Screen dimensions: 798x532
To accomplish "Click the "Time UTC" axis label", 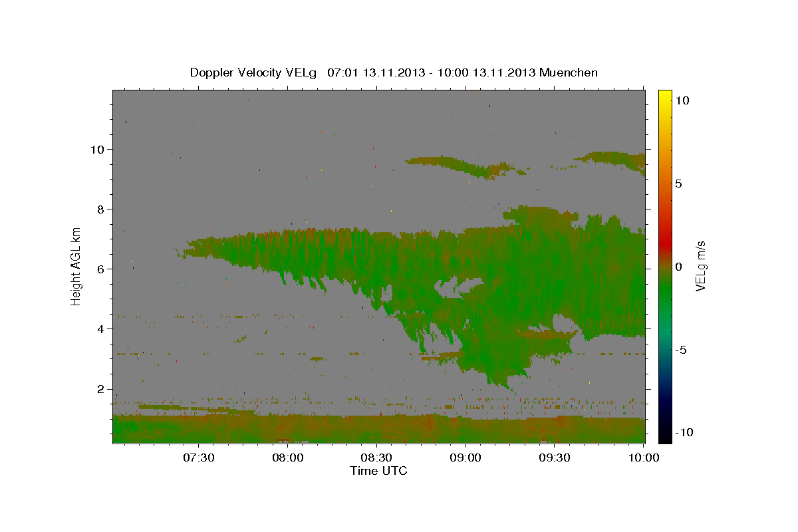I will [x=378, y=471].
